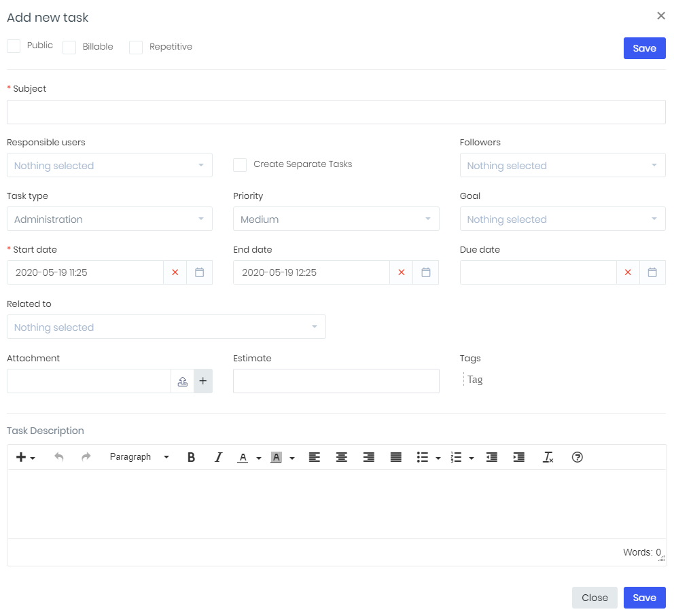
Task: Align text right in description editor
Action: point(369,457)
